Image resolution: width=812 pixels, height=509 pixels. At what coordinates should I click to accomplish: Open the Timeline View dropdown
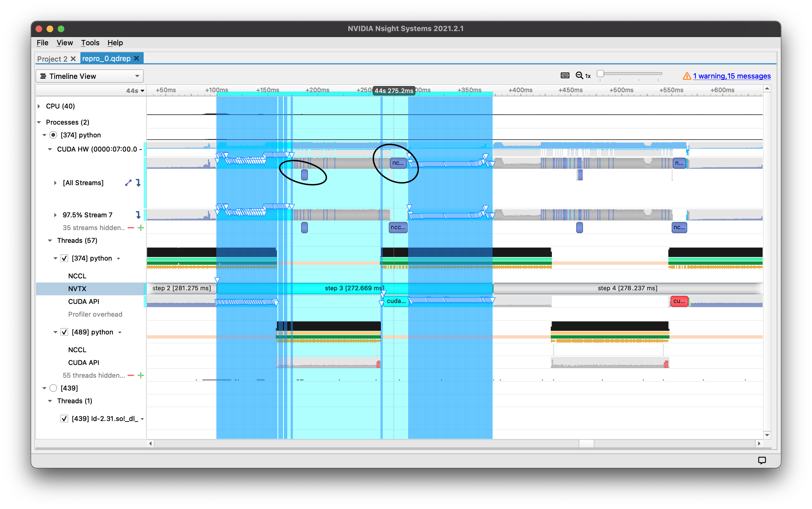90,76
